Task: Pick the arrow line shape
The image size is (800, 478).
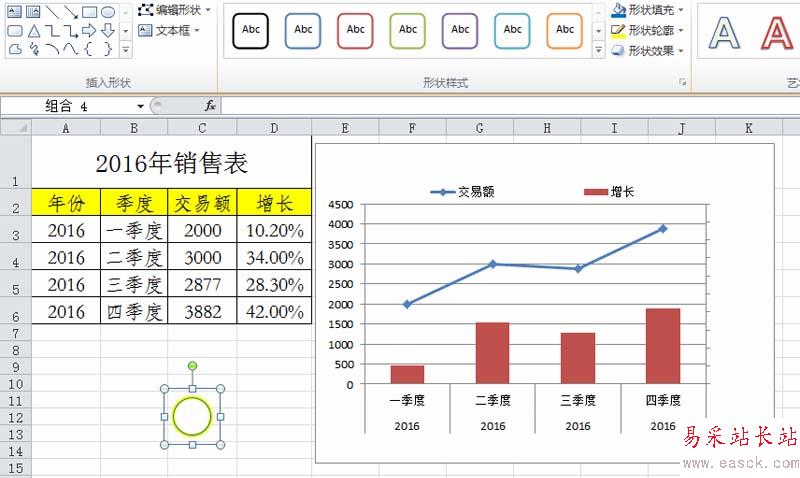Action: [x=70, y=11]
